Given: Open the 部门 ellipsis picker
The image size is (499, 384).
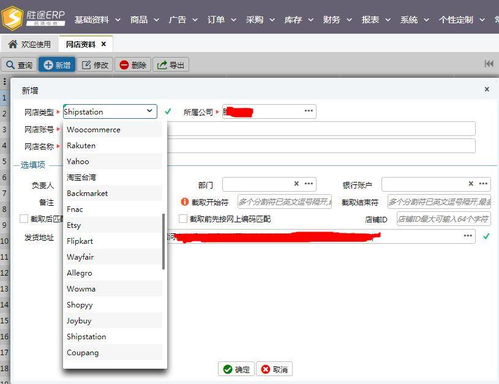Looking at the screenshot, I should [309, 183].
